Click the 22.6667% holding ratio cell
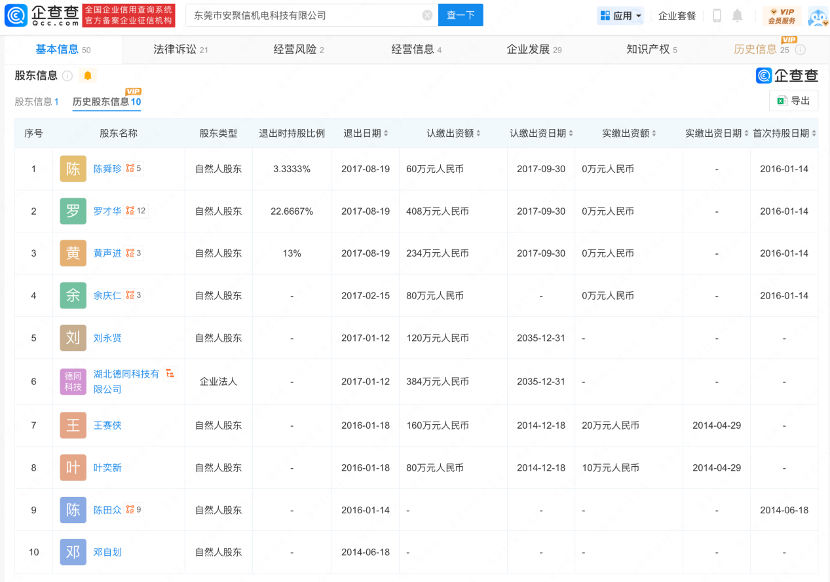Screen dimensions: 830x582 click(292, 211)
